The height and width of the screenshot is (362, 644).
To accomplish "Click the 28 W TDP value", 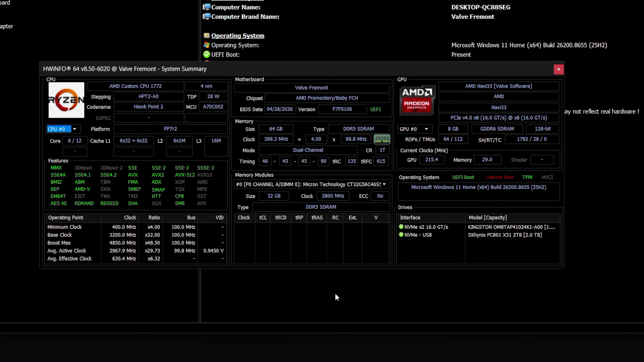I will tap(213, 96).
